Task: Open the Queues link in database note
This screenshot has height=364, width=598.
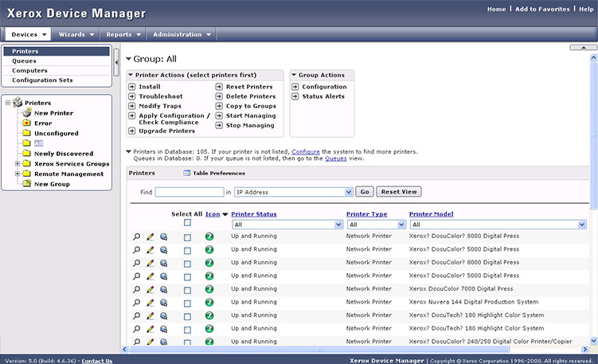Action: pyautogui.click(x=335, y=159)
